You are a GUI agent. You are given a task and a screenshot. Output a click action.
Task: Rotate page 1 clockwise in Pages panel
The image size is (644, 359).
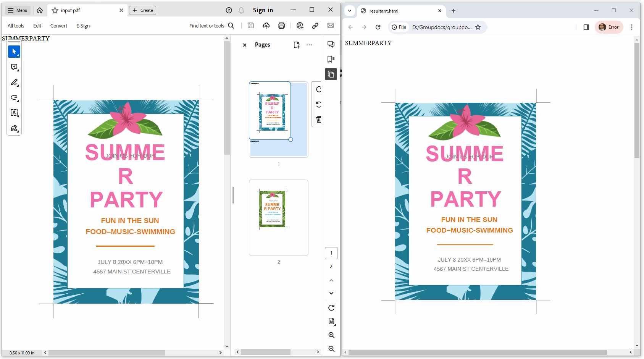click(318, 90)
